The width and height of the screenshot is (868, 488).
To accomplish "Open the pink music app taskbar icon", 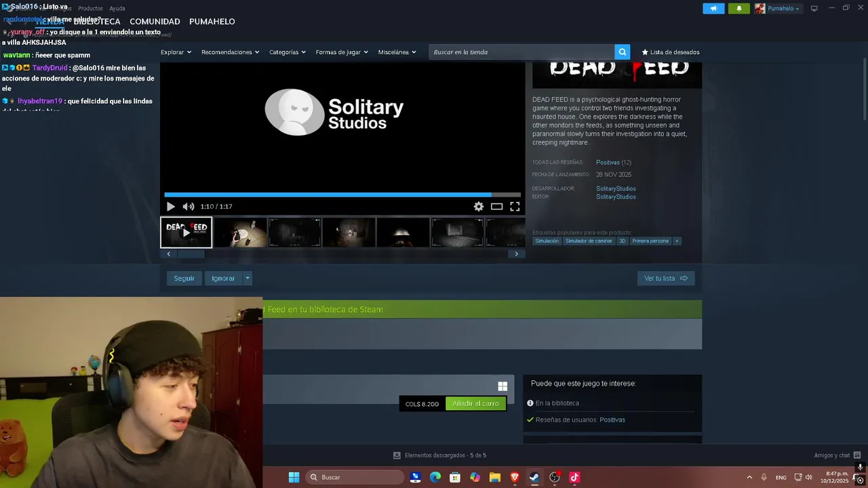I will pos(574,477).
